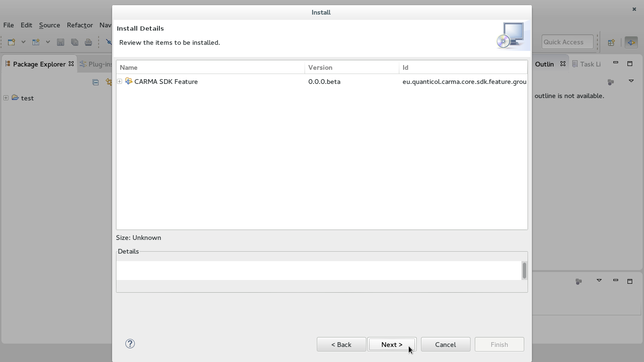Viewport: 644px width, 362px height.
Task: Click the Cancel button
Action: pos(446,345)
